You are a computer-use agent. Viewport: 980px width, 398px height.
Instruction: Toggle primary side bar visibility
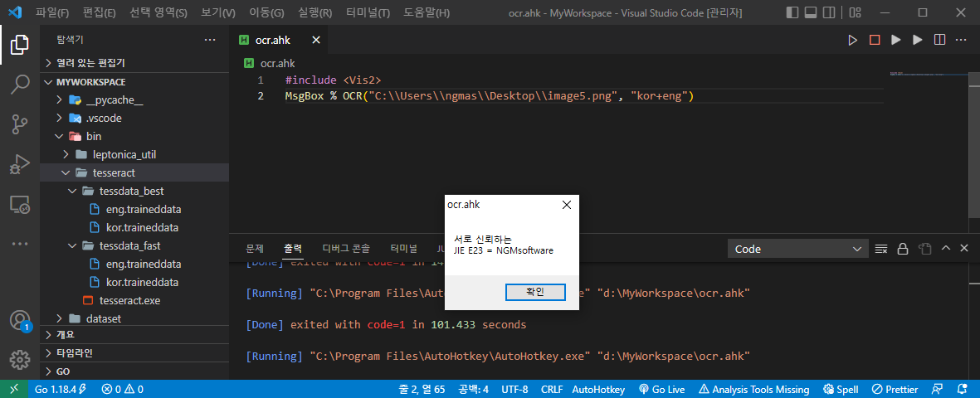tap(792, 12)
